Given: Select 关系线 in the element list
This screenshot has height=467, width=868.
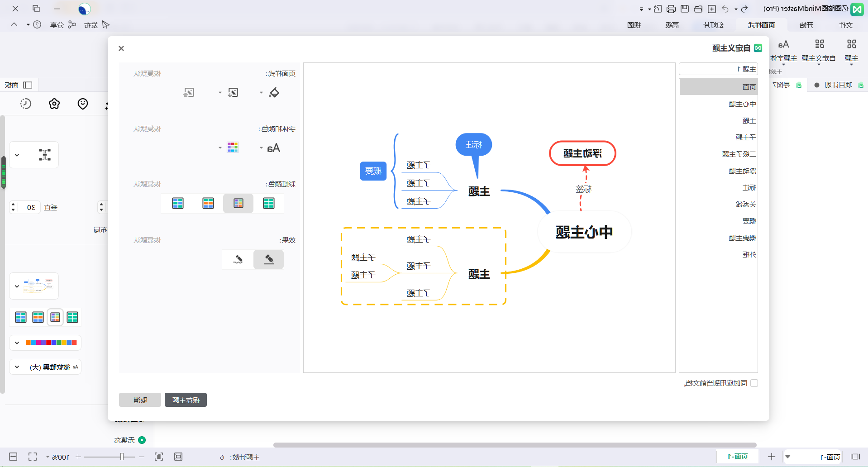Looking at the screenshot, I should 718,205.
